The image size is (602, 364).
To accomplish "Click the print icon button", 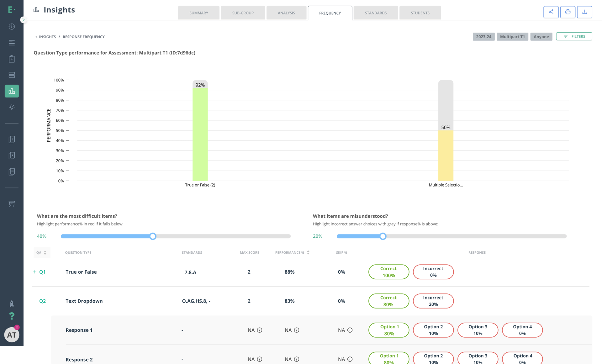I will pyautogui.click(x=568, y=12).
